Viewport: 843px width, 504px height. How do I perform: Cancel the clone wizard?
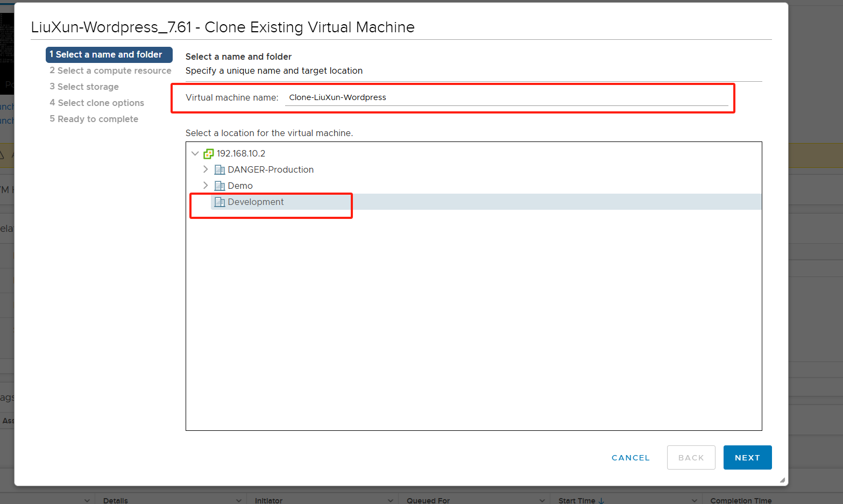[631, 458]
